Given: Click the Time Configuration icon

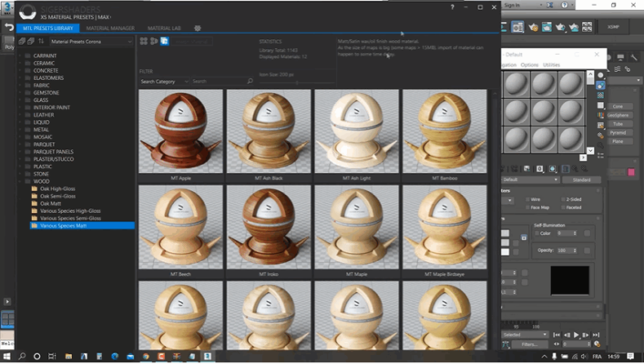Looking at the screenshot, I should pyautogui.click(x=598, y=344).
